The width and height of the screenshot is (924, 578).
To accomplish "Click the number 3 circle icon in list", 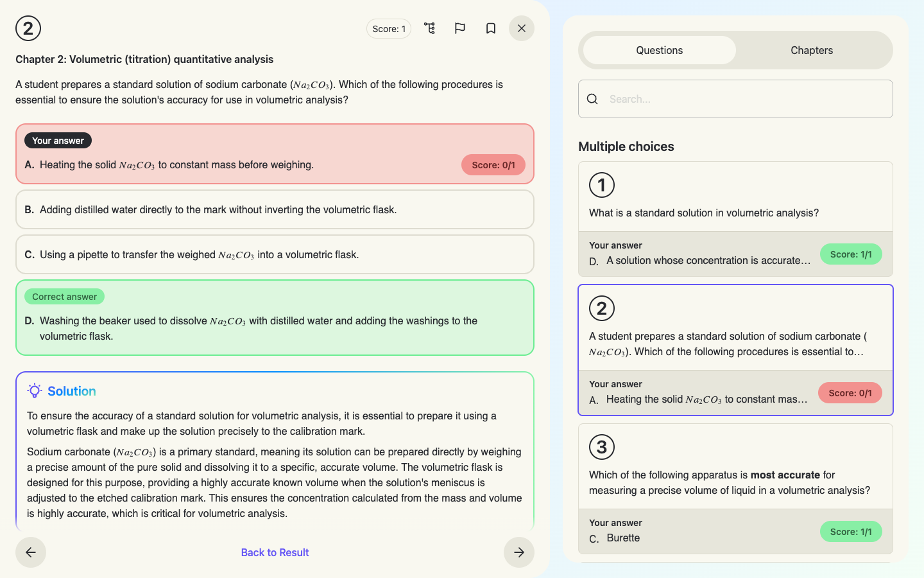I will (602, 447).
